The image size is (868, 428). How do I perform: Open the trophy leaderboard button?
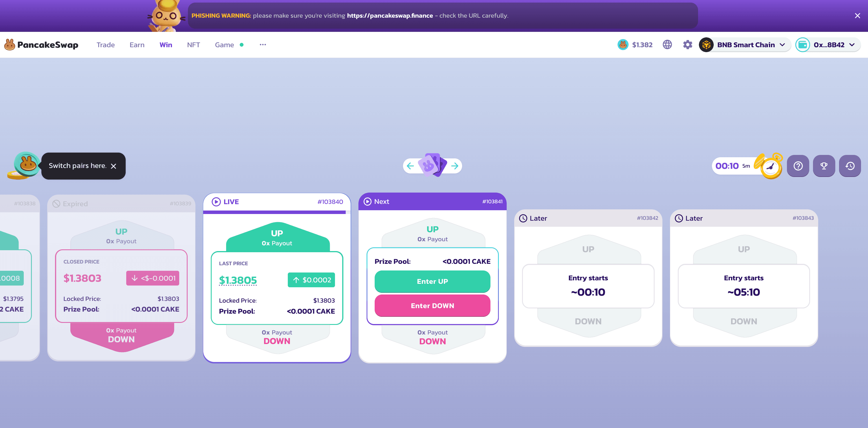tap(824, 166)
